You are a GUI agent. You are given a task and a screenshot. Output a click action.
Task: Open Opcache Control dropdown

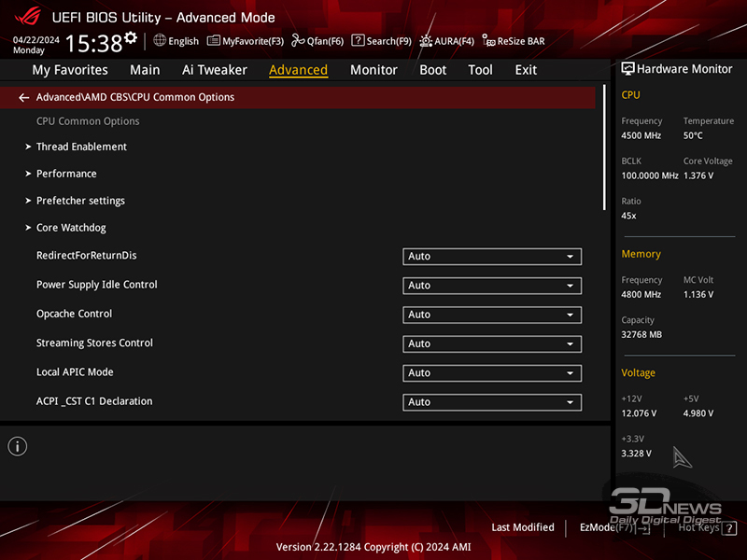coord(492,315)
